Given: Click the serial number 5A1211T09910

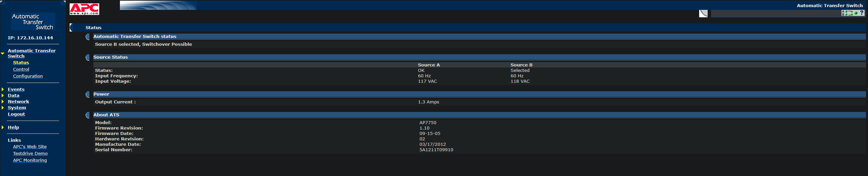Looking at the screenshot, I should (436, 150).
